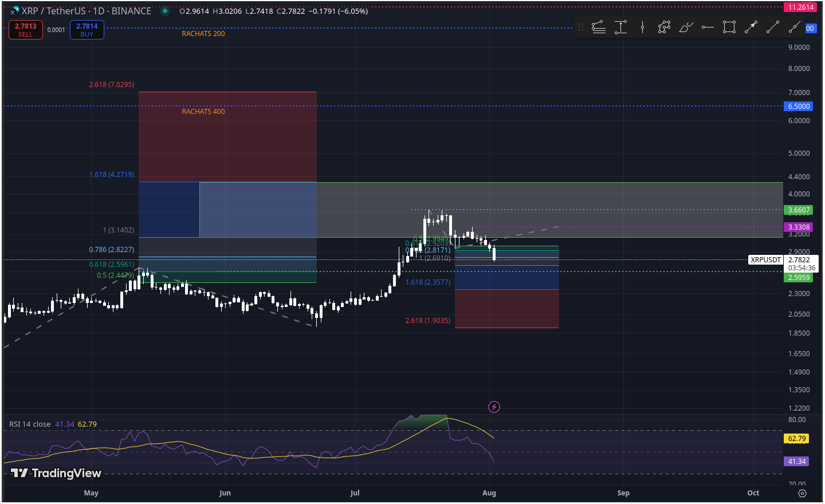The width and height of the screenshot is (825, 504).
Task: Click the 0.0001 spread value
Action: [56, 30]
